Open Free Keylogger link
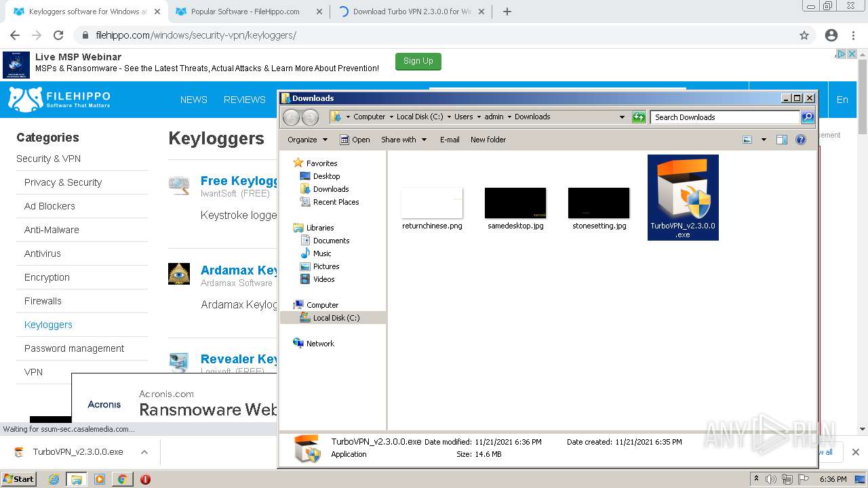 (239, 181)
